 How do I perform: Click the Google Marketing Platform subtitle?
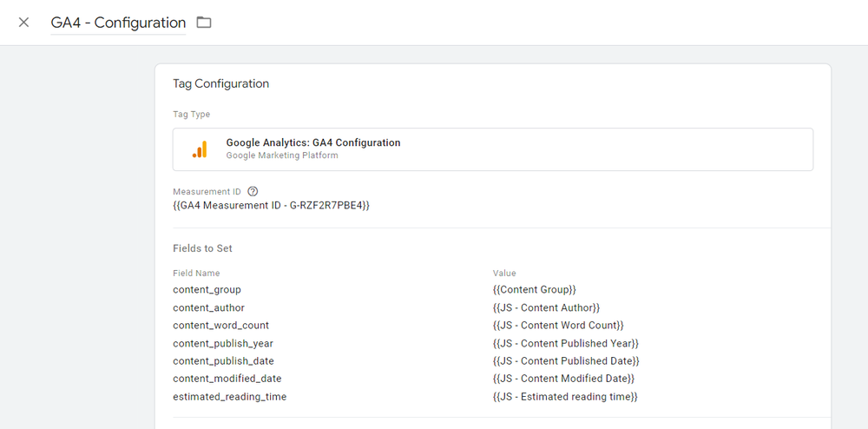tap(282, 155)
